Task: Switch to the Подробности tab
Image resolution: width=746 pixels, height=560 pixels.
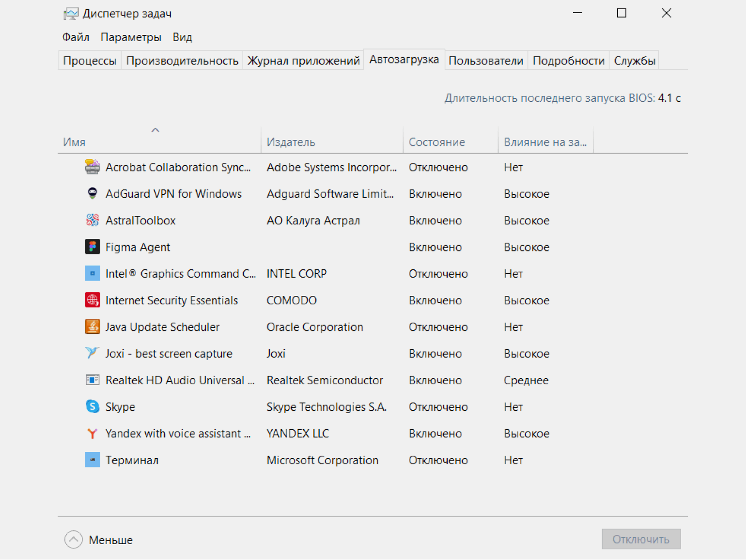Action: click(569, 61)
